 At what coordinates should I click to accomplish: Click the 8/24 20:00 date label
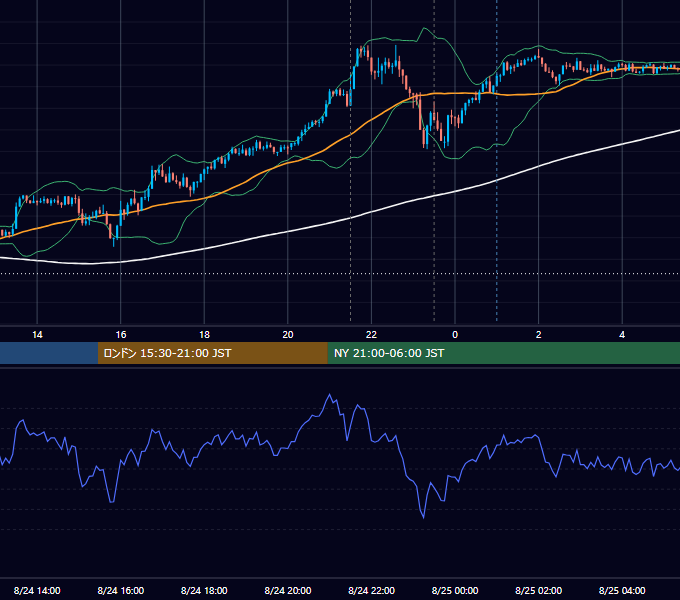tap(288, 590)
